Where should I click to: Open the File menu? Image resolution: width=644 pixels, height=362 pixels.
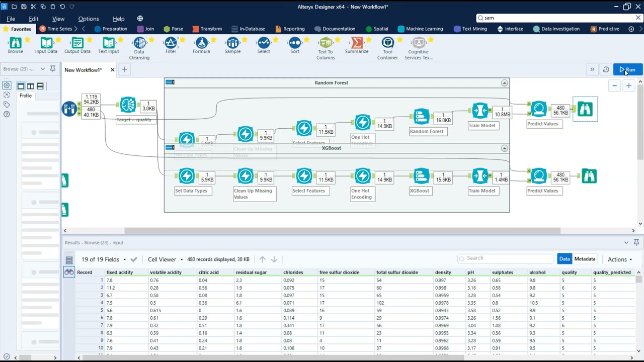coord(11,19)
